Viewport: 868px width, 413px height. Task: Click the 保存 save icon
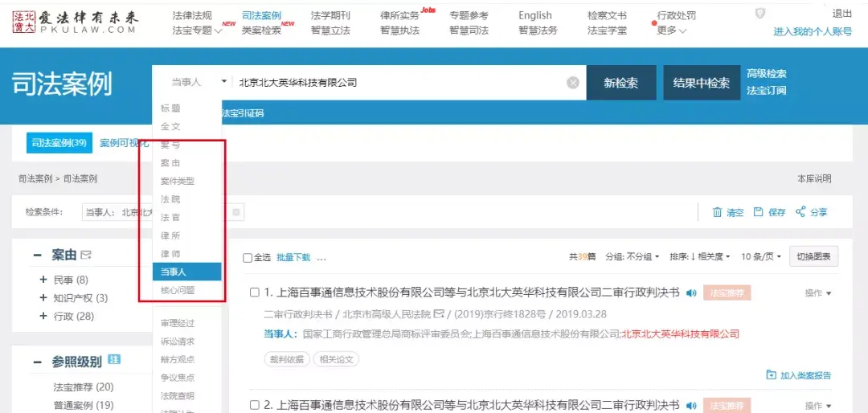759,212
